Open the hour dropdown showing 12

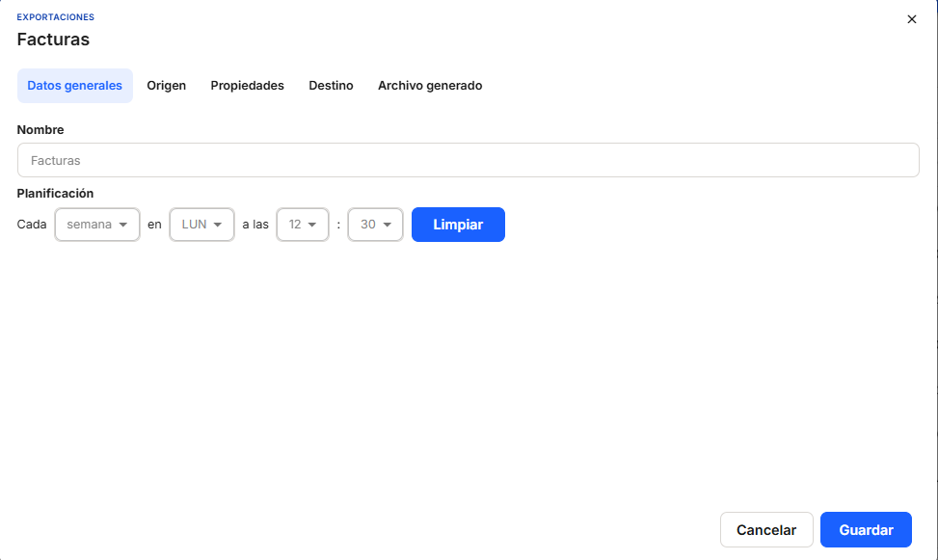[302, 225]
